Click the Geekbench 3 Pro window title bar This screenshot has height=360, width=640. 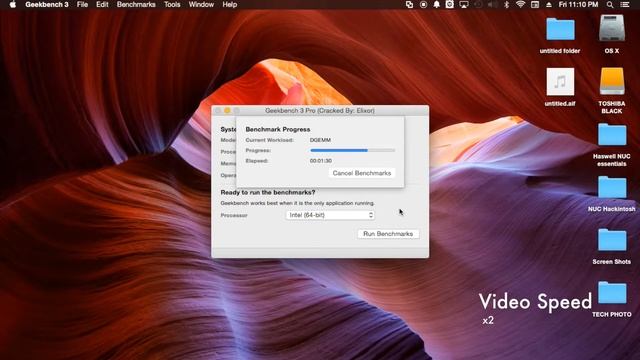click(x=320, y=111)
